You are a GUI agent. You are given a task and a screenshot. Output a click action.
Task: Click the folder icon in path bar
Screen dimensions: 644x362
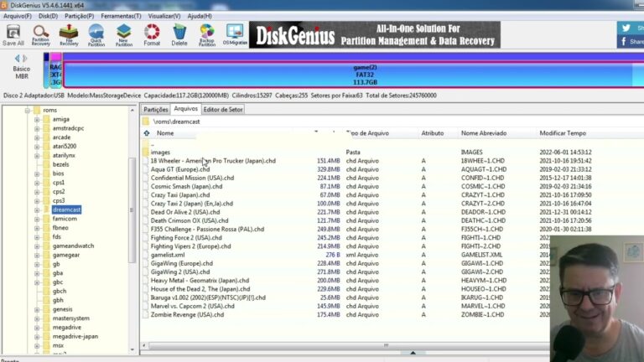pos(146,122)
